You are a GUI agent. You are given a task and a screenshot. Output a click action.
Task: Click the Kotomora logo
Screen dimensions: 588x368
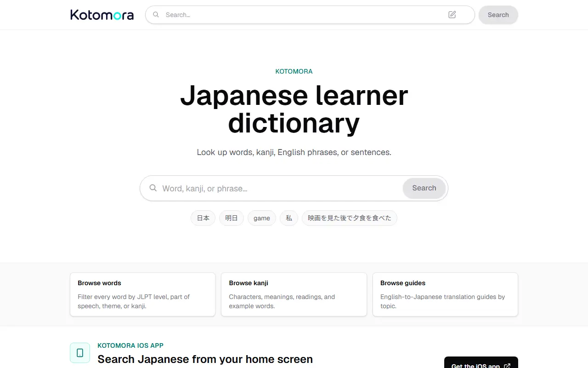[102, 15]
